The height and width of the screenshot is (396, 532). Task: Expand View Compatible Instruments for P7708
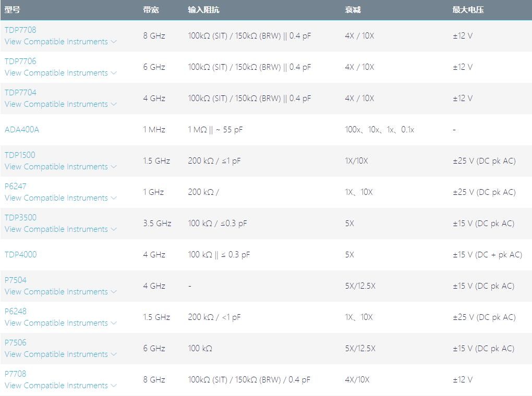tap(61, 386)
